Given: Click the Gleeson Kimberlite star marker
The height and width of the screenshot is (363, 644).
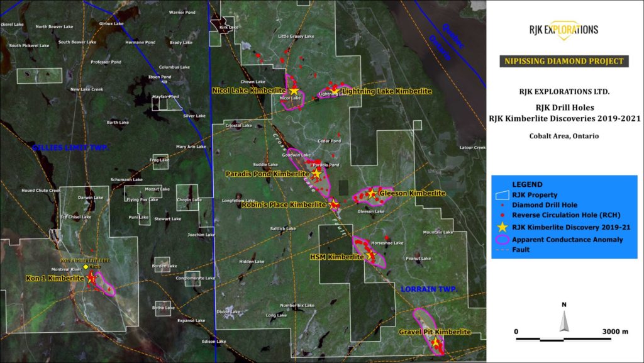Looking at the screenshot, I should tap(372, 193).
